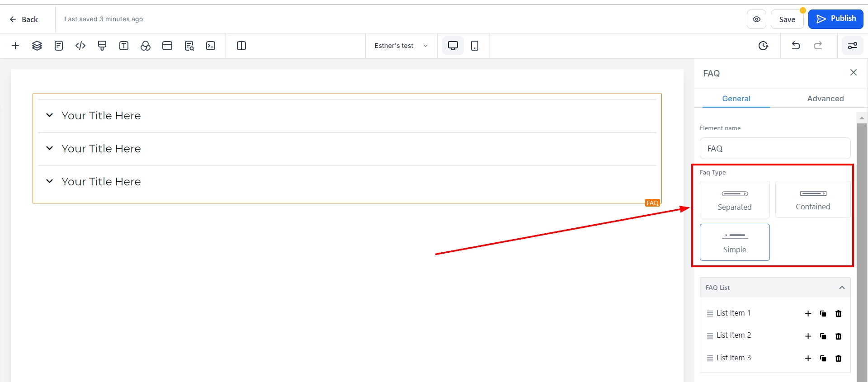868x382 pixels.
Task: Close the FAQ settings panel
Action: (854, 72)
